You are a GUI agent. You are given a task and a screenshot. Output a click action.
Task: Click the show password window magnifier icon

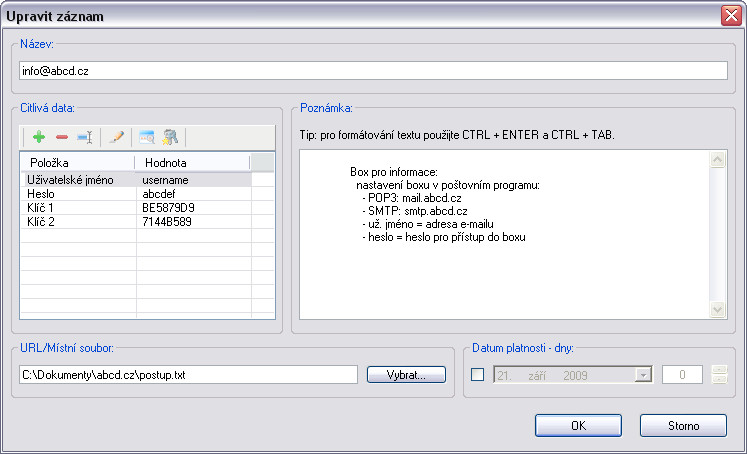pos(147,137)
